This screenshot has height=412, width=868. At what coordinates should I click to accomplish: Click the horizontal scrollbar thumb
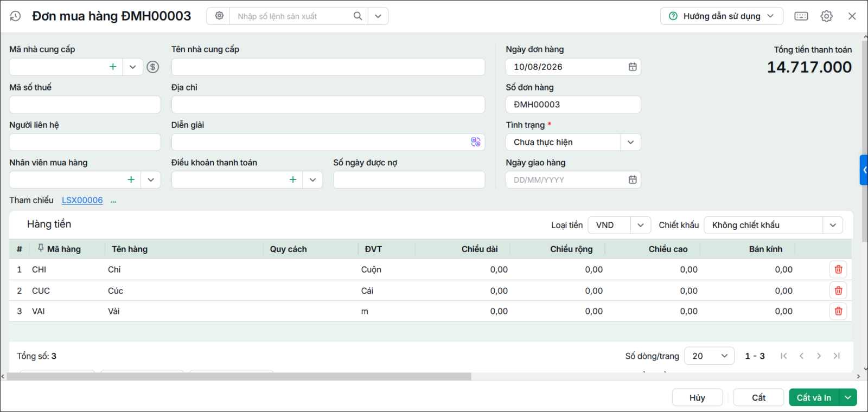[x=239, y=376]
